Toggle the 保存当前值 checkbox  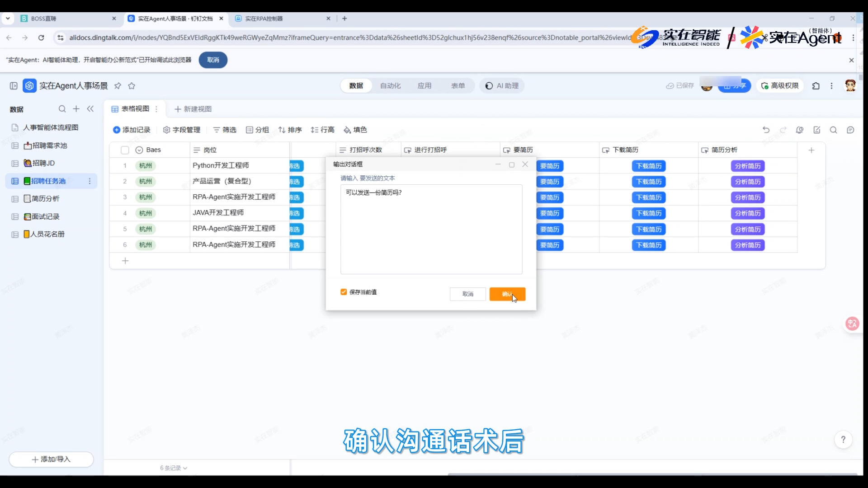[344, 292]
